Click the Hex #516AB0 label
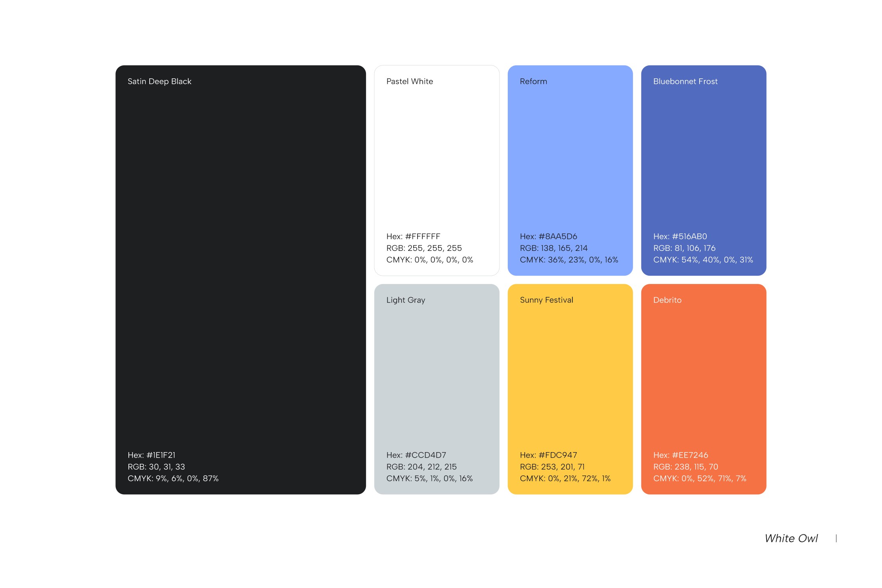This screenshot has height=588, width=882. [680, 236]
